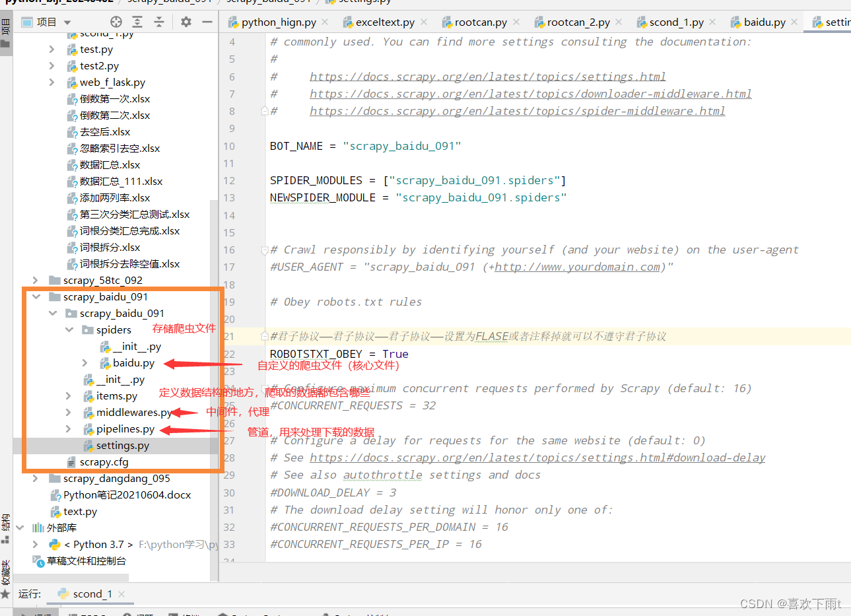Open the downloader-middleware.html documentation link
Viewport: 851px width, 616px height.
530,94
